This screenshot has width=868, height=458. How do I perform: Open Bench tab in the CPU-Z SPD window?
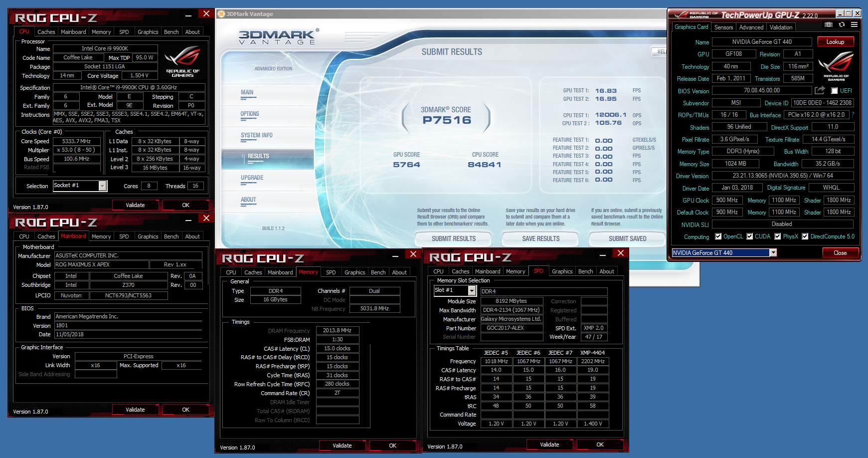pyautogui.click(x=585, y=271)
